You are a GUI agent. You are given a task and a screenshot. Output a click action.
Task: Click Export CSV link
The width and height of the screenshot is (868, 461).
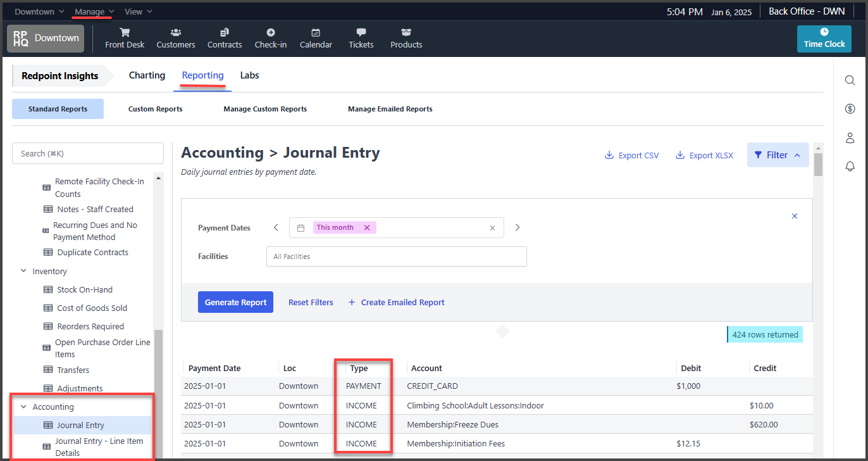coord(631,155)
